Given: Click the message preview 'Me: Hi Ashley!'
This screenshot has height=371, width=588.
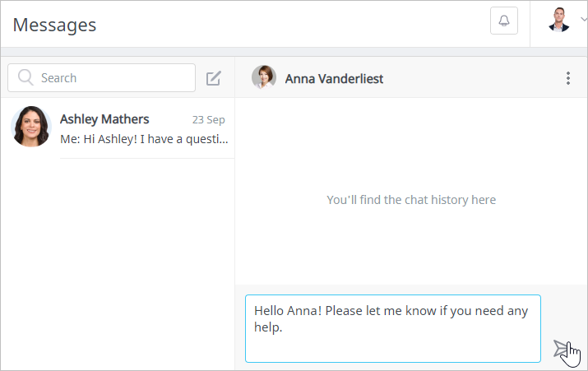Looking at the screenshot, I should 144,139.
